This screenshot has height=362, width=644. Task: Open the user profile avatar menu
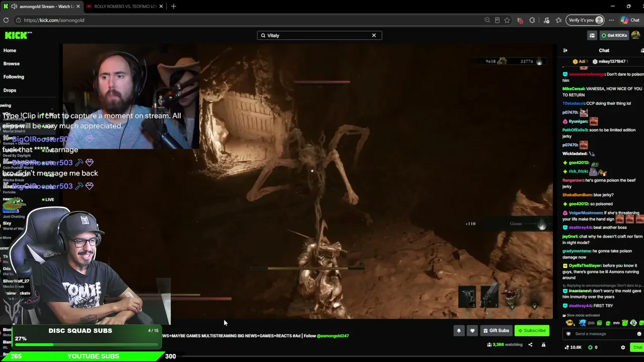[636, 35]
